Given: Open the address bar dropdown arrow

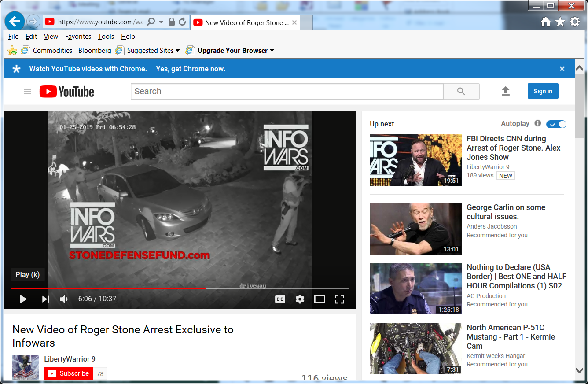Looking at the screenshot, I should [x=161, y=22].
